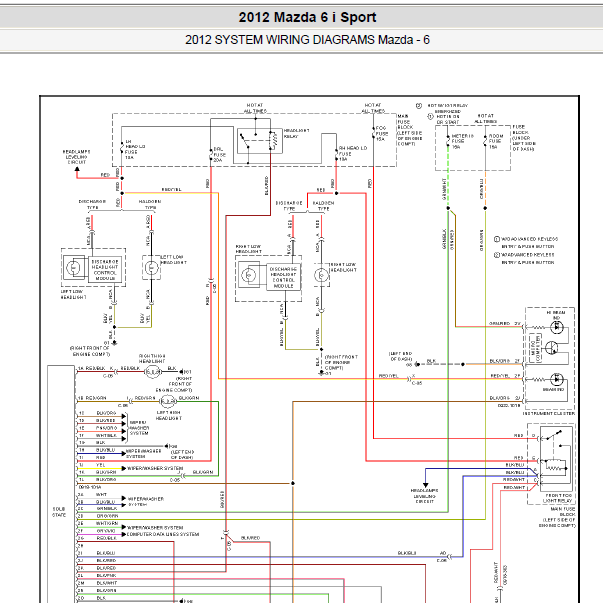
Task: Click the "COMPUTER DATA LINES SYSTEM" reference
Action: coord(163,534)
